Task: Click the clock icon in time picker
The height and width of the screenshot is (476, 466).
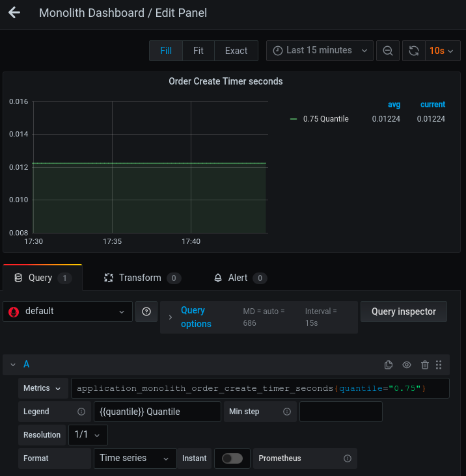Action: point(278,51)
